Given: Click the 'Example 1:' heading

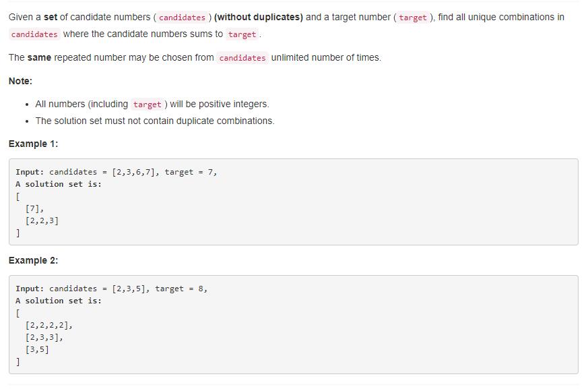Looking at the screenshot, I should tap(34, 144).
